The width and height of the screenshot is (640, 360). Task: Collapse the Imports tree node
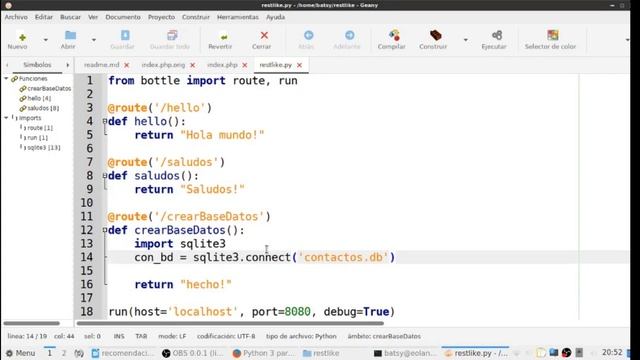pos(6,118)
